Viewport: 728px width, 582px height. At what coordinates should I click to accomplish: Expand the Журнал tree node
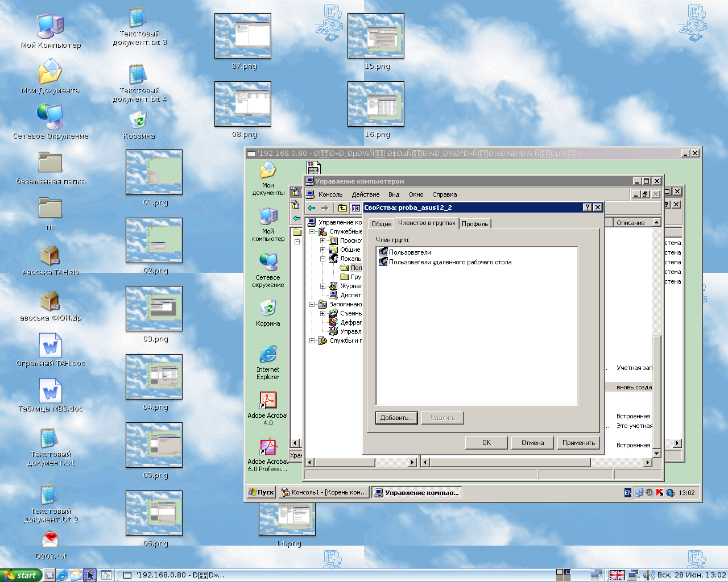pos(322,286)
